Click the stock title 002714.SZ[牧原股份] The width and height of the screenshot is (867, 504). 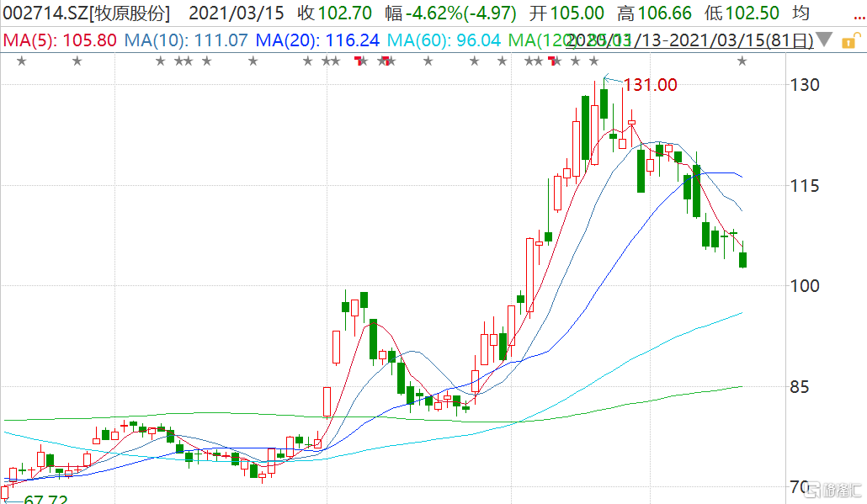point(87,13)
